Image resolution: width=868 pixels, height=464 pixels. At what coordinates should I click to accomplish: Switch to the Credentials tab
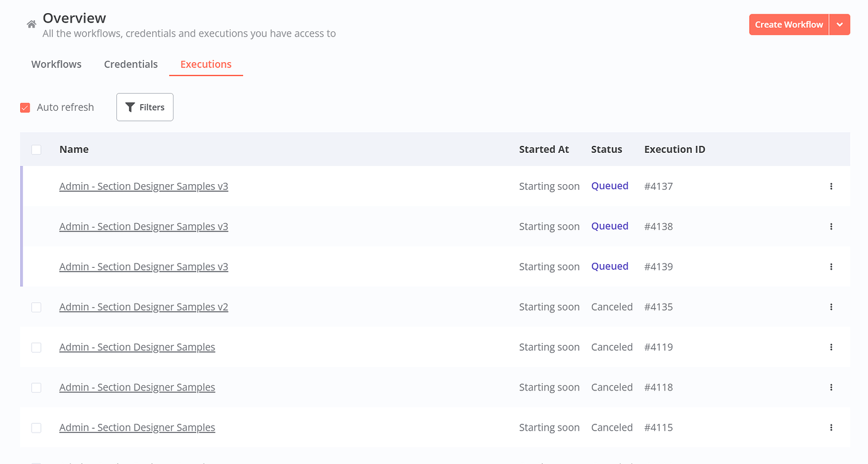pos(131,64)
